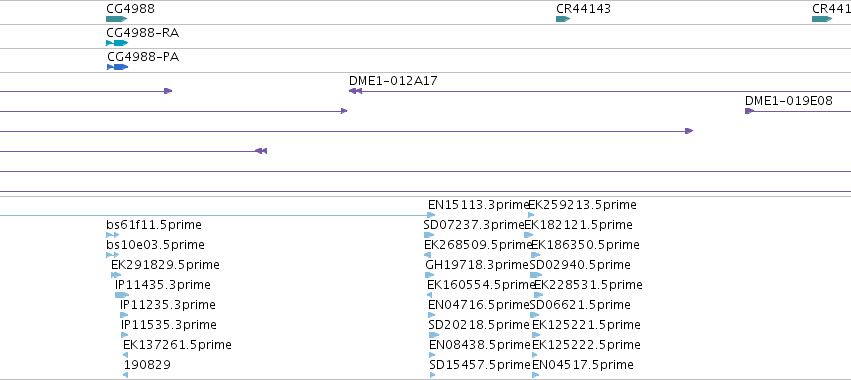Click the small arrow glyph under 190829
This screenshot has height=380, width=851.
(x=125, y=375)
